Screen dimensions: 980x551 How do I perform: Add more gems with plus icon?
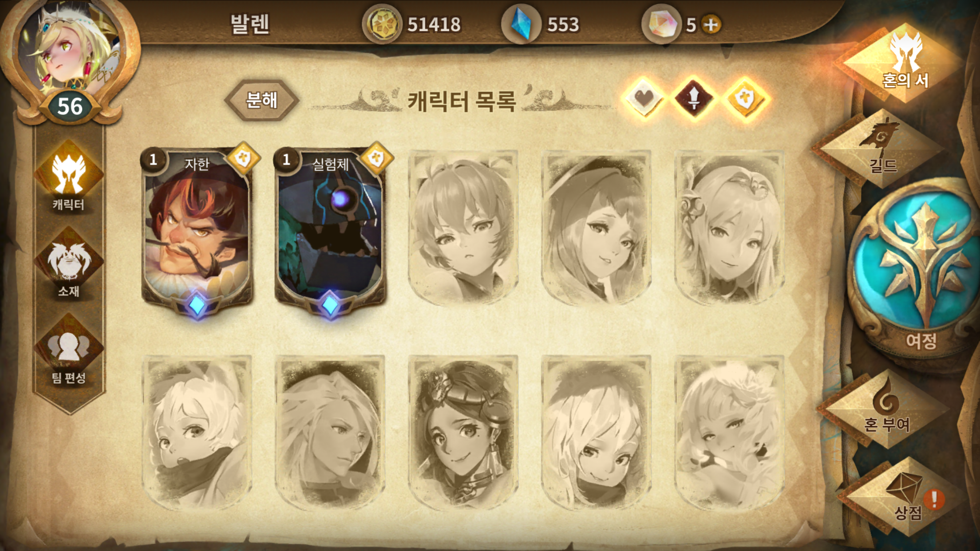[x=711, y=24]
